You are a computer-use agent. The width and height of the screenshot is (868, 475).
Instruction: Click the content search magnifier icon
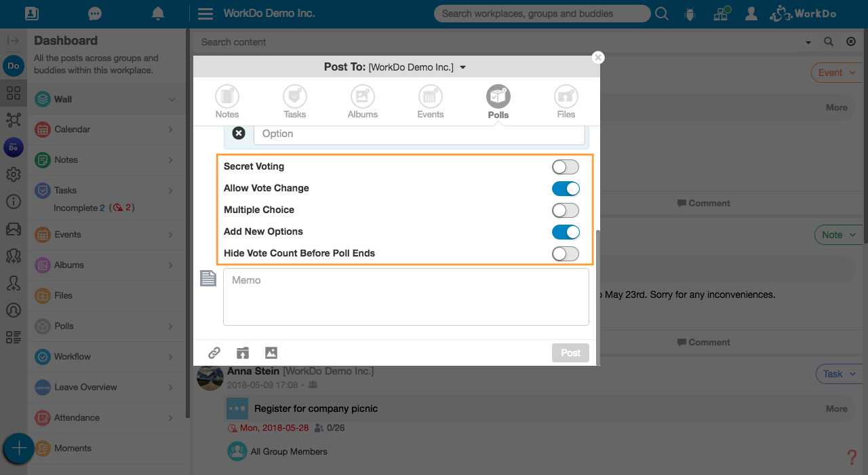829,42
